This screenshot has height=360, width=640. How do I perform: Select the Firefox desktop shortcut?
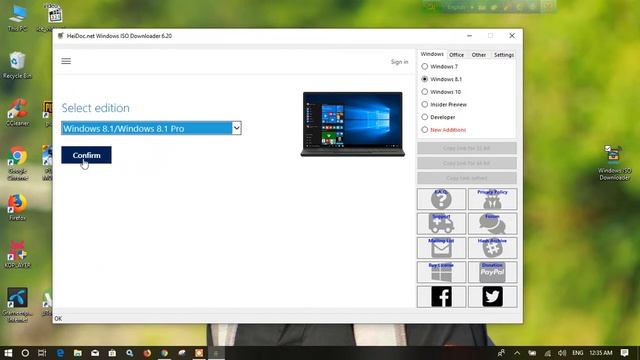(17, 207)
